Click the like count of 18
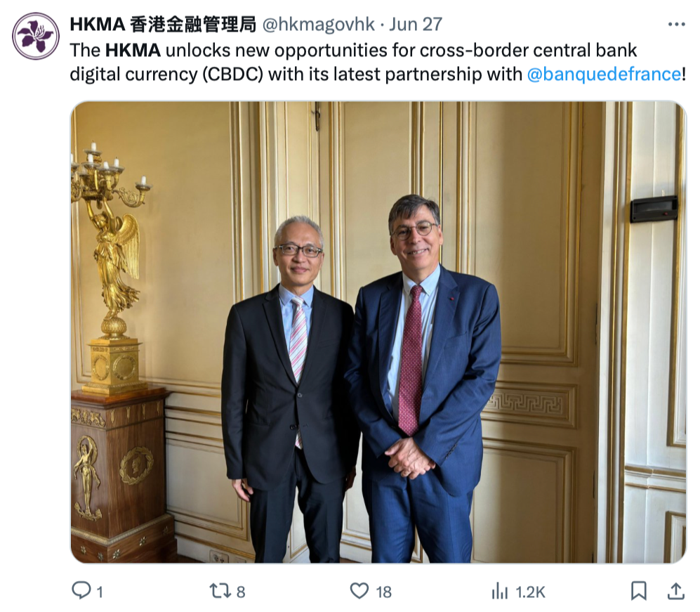The width and height of the screenshot is (700, 612). [383, 592]
